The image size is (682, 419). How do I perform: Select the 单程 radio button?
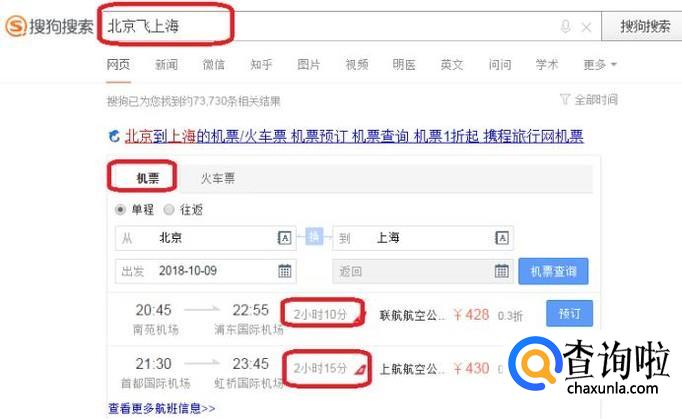tap(120, 210)
